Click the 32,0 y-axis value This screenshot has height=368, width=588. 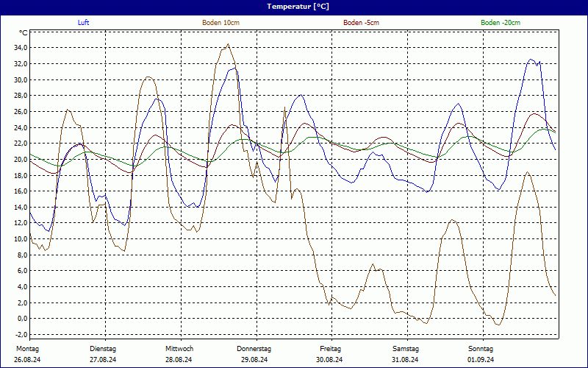[21, 63]
